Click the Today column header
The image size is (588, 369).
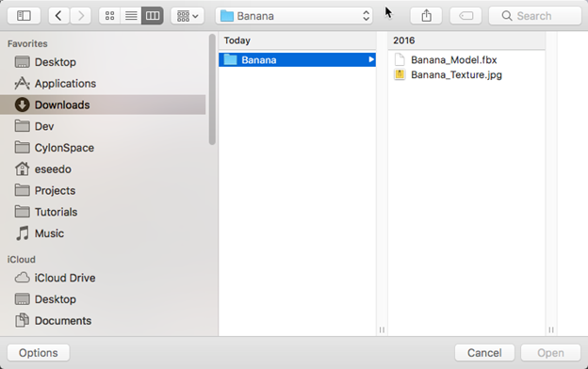297,40
